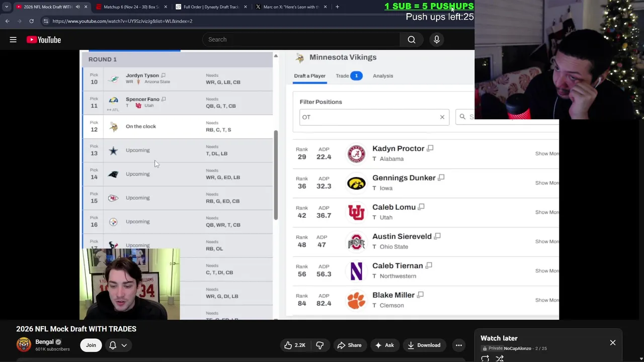Dislike the video with the thumbs-down icon
Screen dimensions: 644x362
[x=319, y=345]
